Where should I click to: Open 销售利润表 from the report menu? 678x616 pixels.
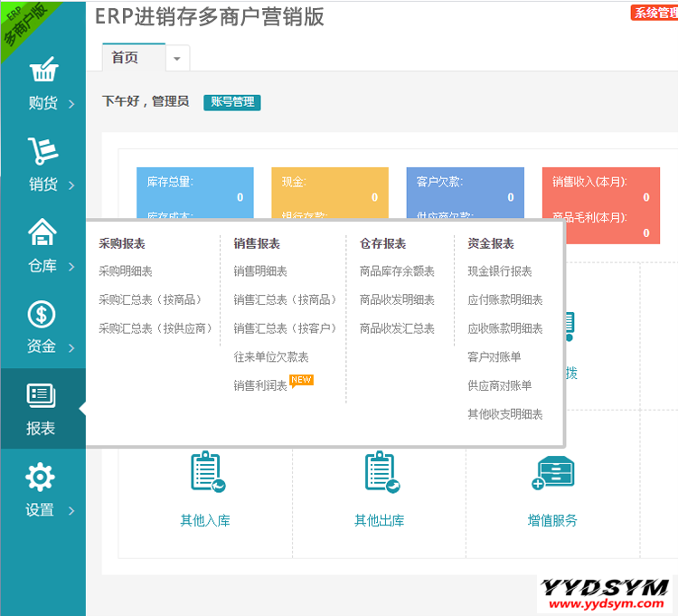click(260, 385)
